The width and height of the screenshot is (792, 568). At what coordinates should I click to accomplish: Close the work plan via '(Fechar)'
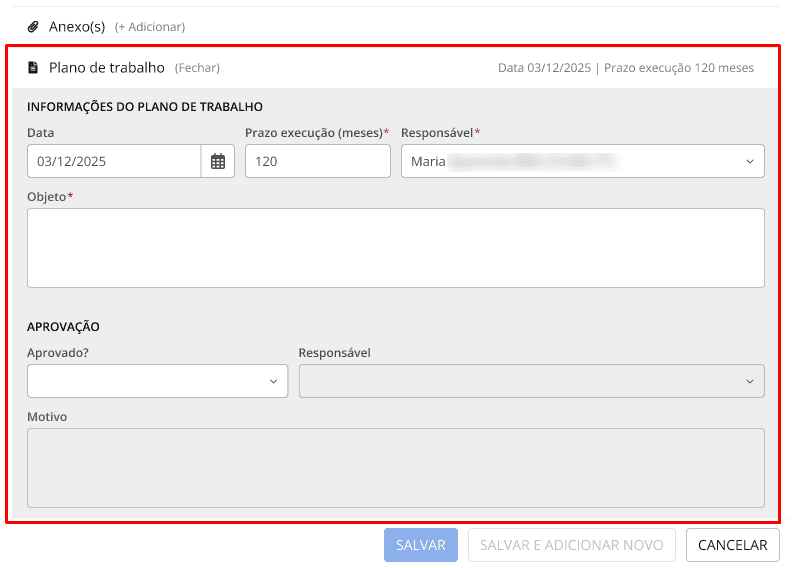[x=197, y=68]
